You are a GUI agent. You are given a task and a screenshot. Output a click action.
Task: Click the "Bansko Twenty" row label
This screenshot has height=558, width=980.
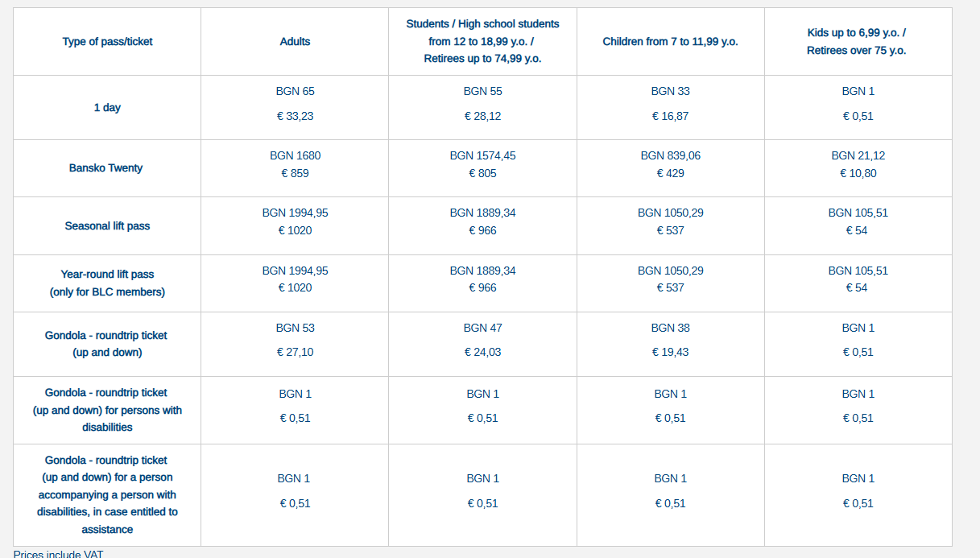[107, 168]
